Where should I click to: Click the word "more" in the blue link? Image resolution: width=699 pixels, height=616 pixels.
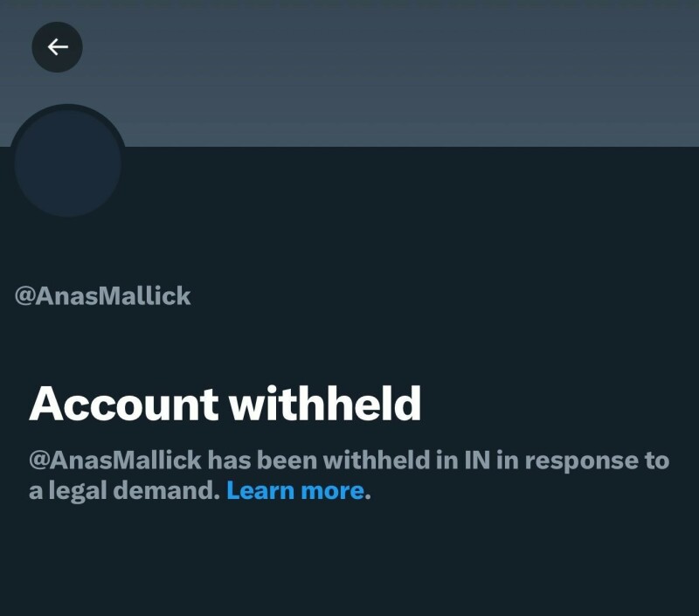click(332, 490)
